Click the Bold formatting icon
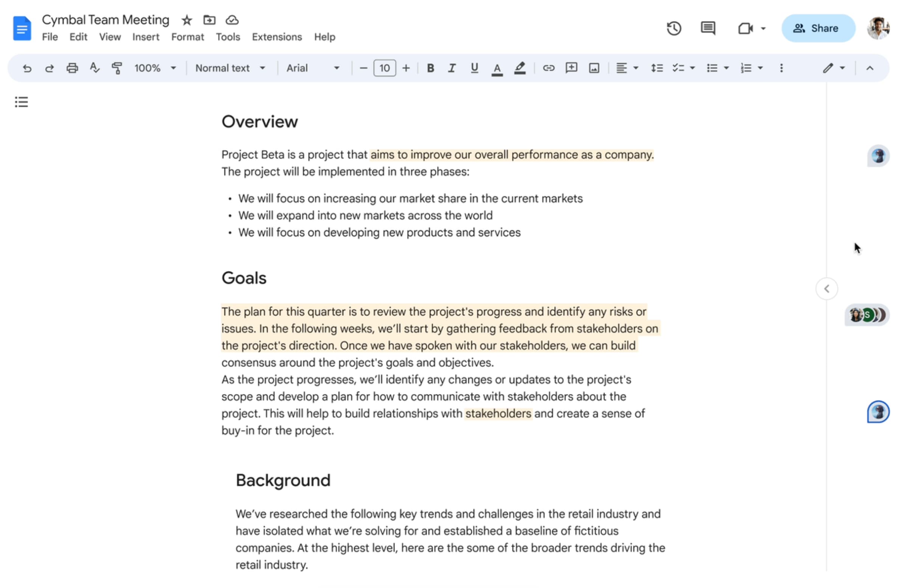Image resolution: width=901 pixels, height=588 pixels. (429, 68)
